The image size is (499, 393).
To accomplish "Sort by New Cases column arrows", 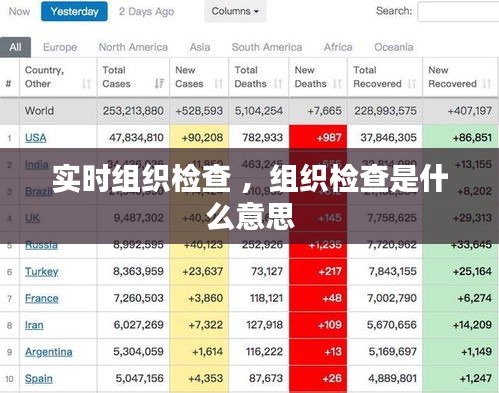I will pos(218,83).
